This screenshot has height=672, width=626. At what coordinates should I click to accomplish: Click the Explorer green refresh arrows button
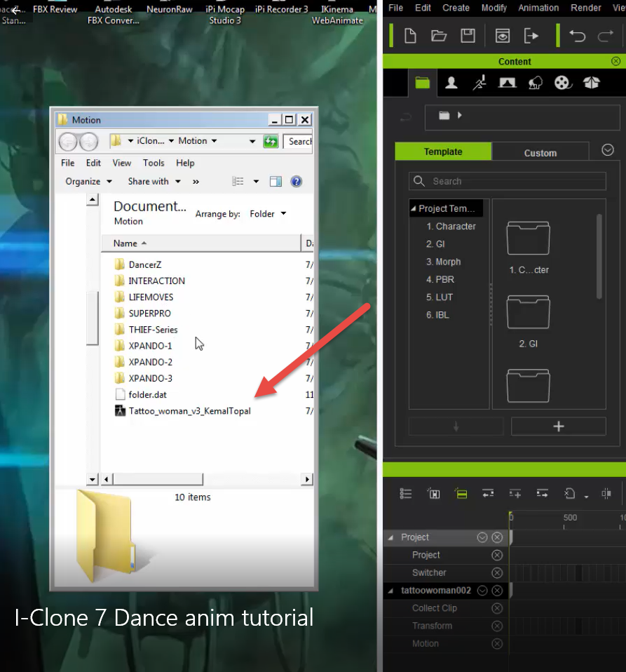coord(271,142)
